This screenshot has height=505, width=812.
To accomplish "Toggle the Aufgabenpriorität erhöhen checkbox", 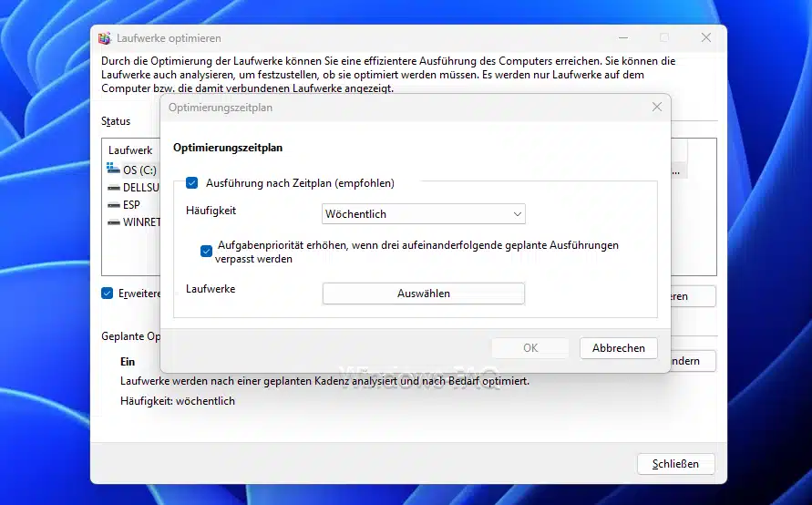I will [x=207, y=252].
